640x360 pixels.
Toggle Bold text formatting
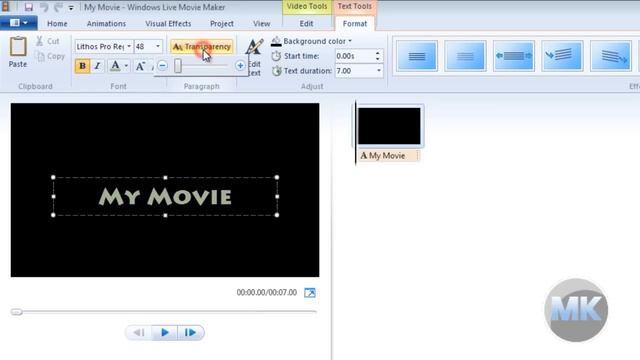(x=82, y=66)
